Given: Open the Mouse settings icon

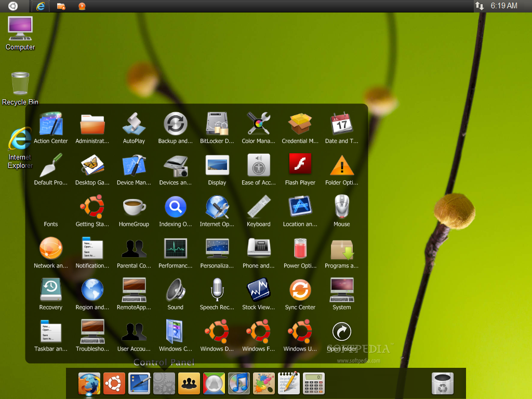Looking at the screenshot, I should (x=342, y=207).
